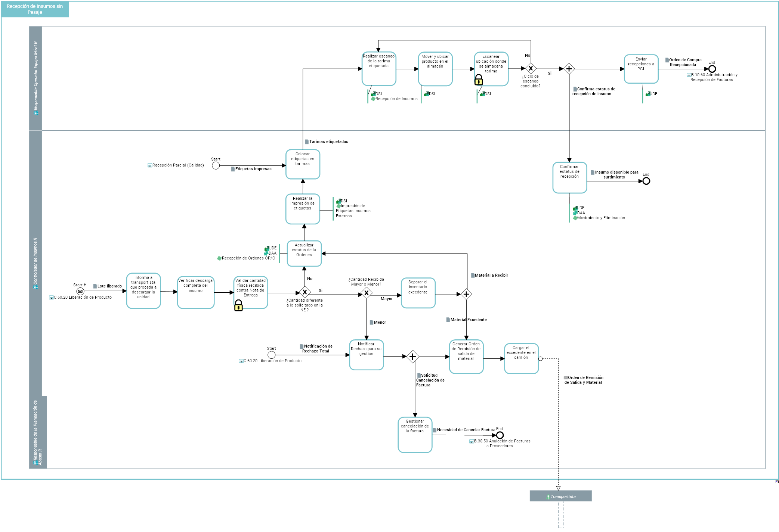Click the Tarimas etiquetadas document icon

307,142
